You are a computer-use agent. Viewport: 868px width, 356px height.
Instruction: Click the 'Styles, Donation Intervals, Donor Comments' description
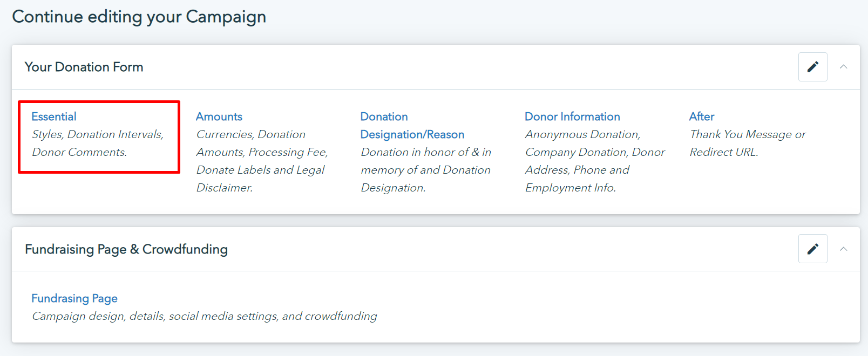click(x=97, y=143)
